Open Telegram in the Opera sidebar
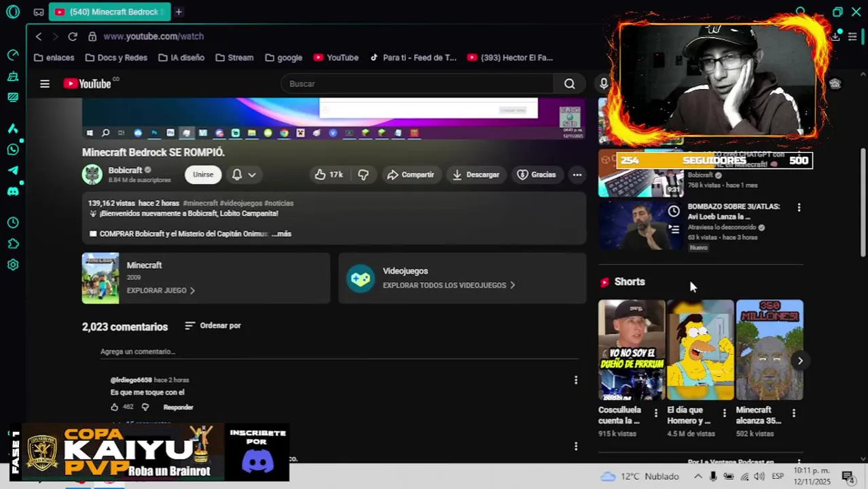Screen dimensions: 868x489 point(13,170)
